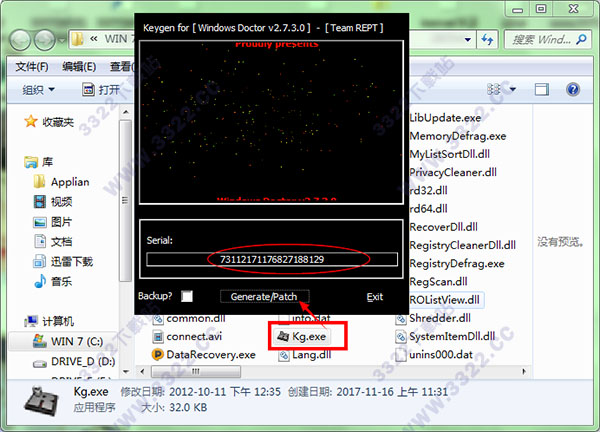Select the file RegistryDefrag.exe
The height and width of the screenshot is (432, 600).
click(x=457, y=263)
